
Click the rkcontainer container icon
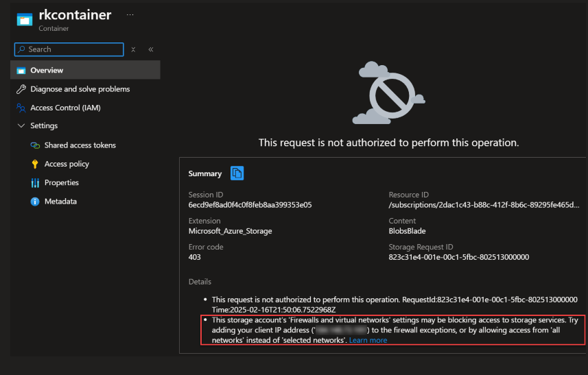(x=24, y=20)
